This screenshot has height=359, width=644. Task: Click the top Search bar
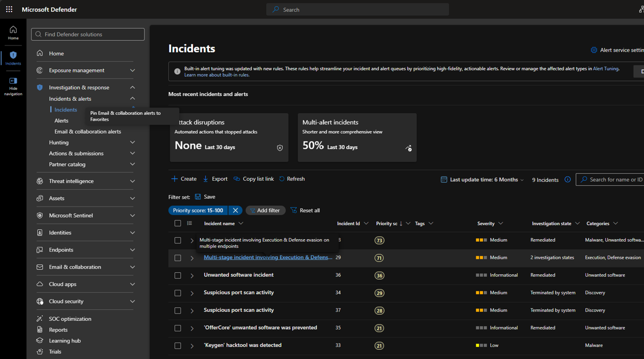(x=358, y=9)
